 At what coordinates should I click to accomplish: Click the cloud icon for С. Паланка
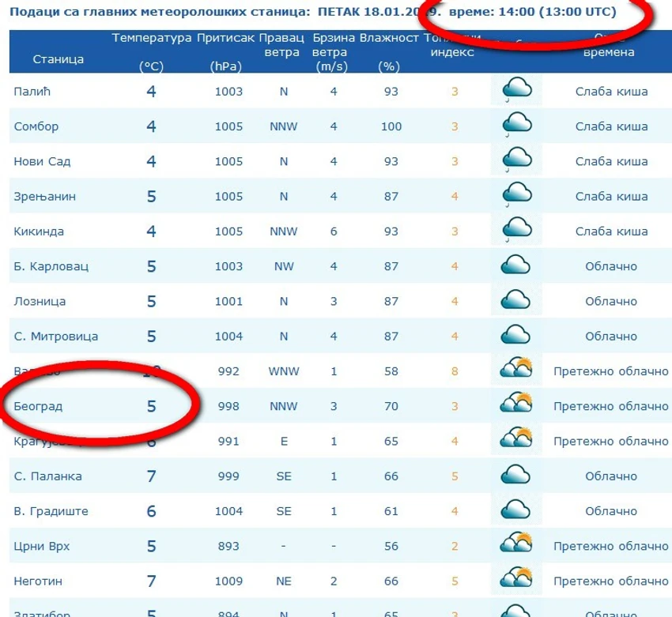515,475
